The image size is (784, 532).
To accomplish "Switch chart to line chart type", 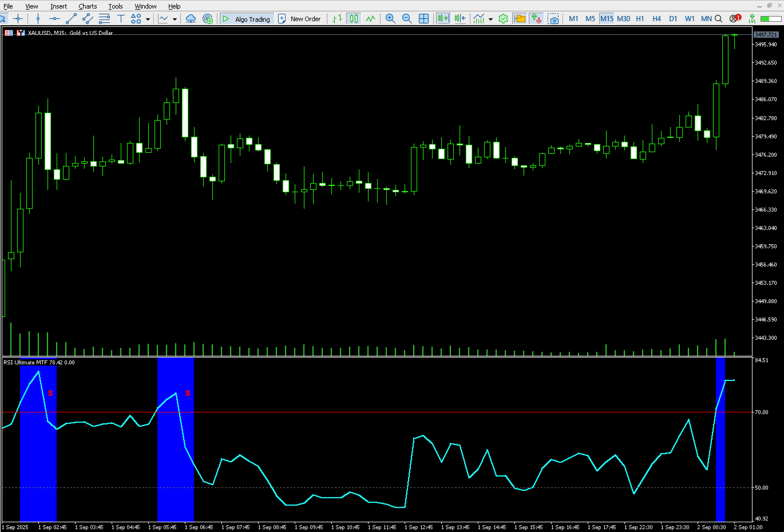I will click(x=371, y=19).
